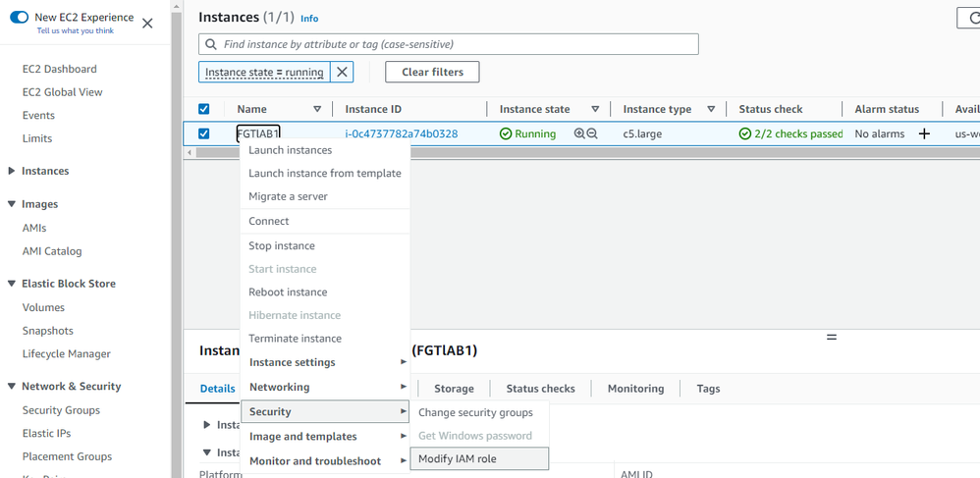Open Monitor and troubleshoot submenu

pyautogui.click(x=325, y=461)
